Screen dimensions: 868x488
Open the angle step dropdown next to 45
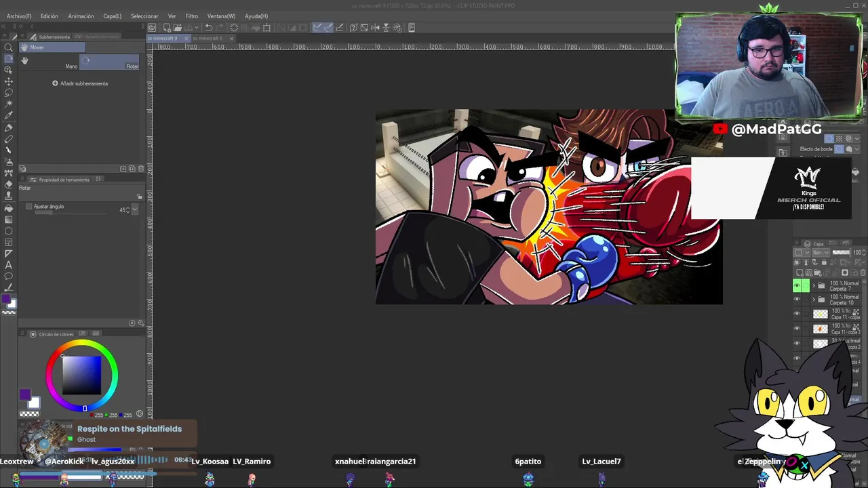[x=134, y=209]
